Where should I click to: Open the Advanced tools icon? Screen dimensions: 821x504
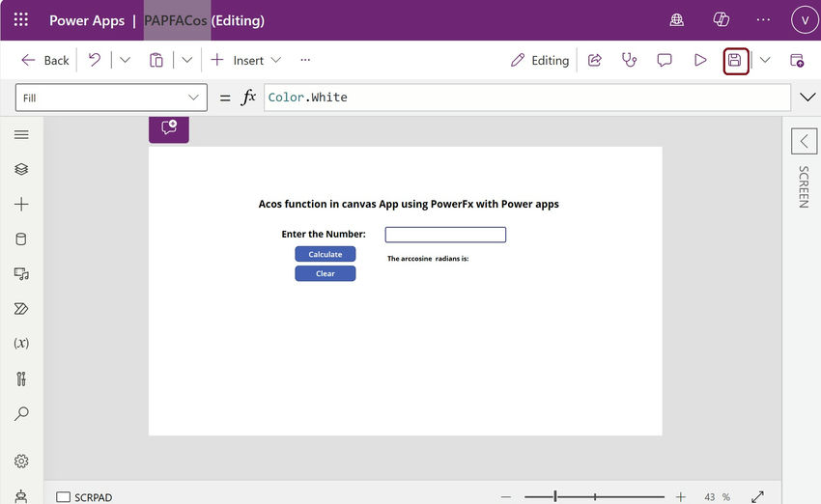tap(21, 378)
